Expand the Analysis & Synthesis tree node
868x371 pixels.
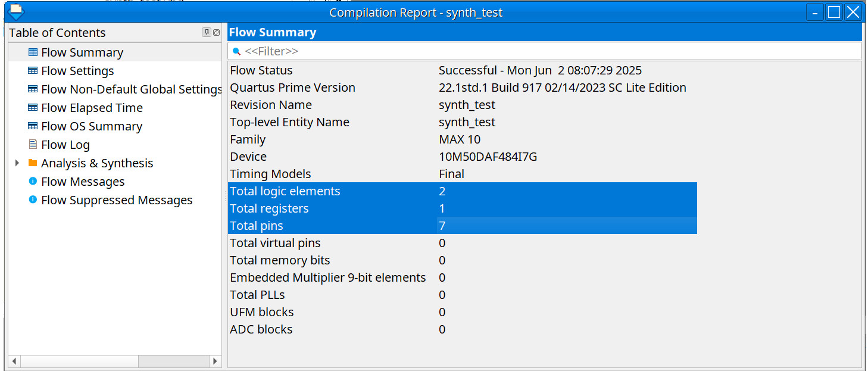[17, 163]
